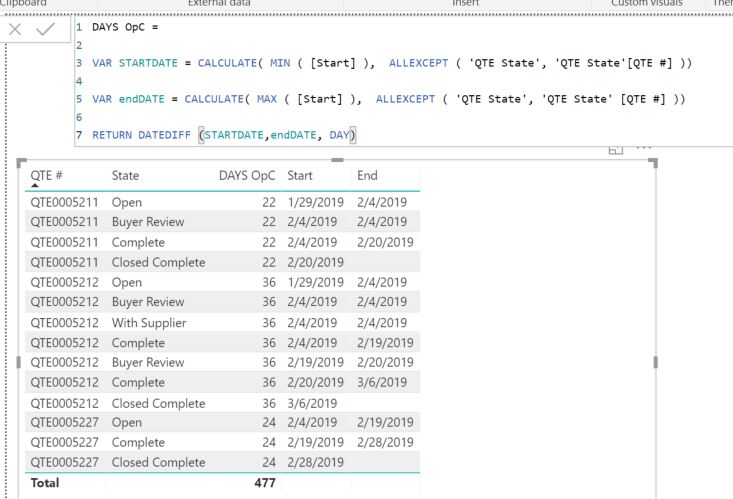Select 2/4/2019 Start date in QTE0005227 Open row

[312, 422]
